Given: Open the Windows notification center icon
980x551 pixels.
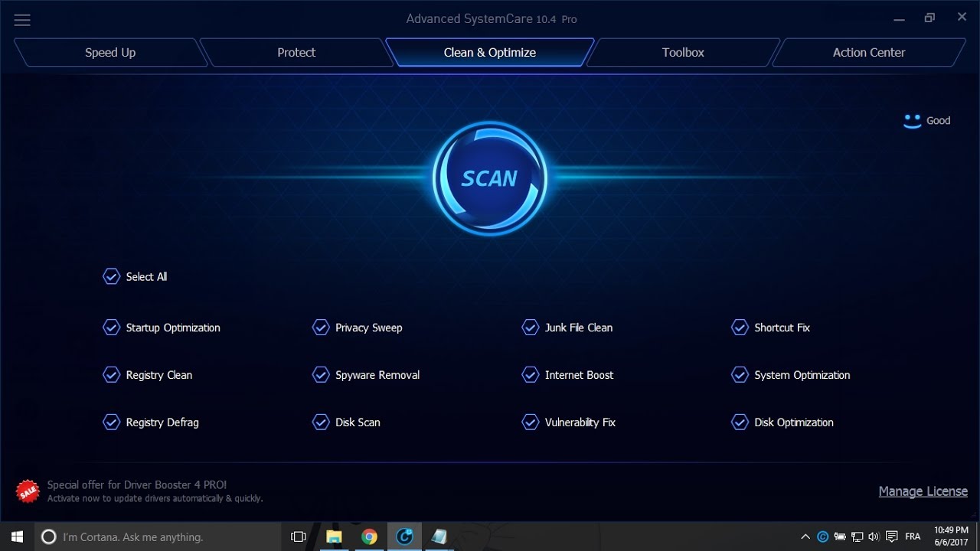Looking at the screenshot, I should (x=891, y=537).
